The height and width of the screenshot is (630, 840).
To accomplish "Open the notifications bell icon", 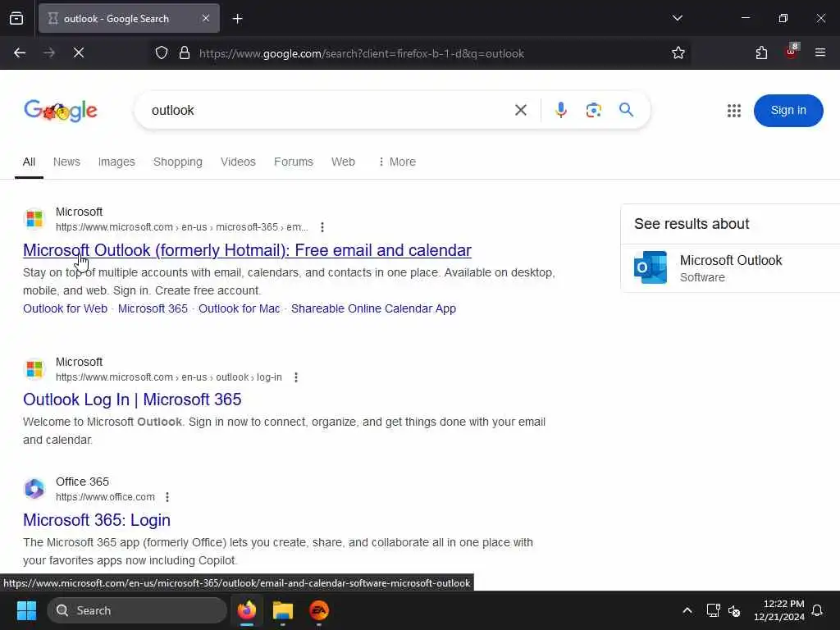I will 818,610.
